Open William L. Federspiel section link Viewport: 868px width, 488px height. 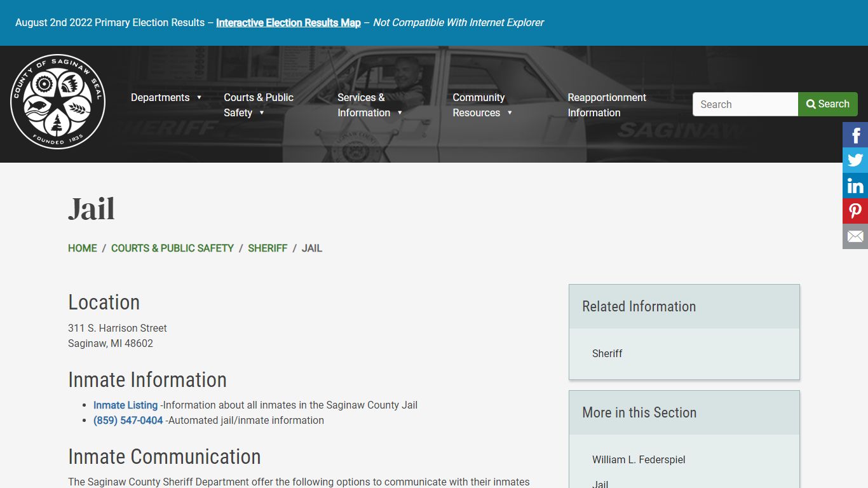click(639, 460)
